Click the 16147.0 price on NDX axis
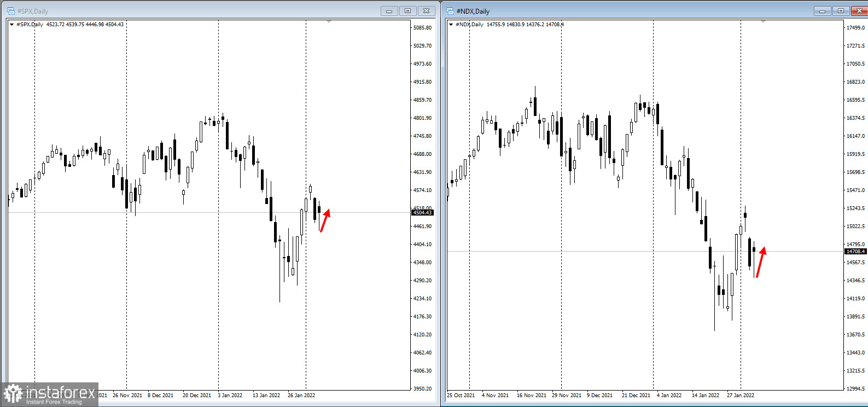 [x=855, y=136]
